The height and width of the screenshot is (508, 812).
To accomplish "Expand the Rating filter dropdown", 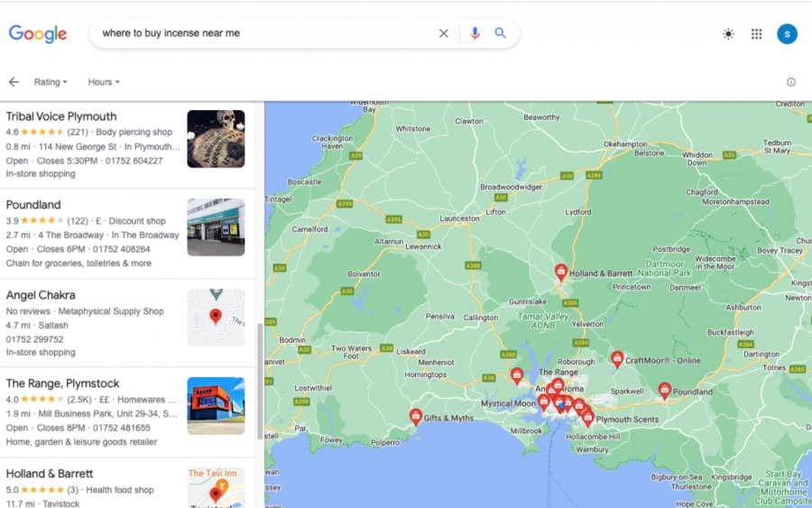I will [51, 82].
